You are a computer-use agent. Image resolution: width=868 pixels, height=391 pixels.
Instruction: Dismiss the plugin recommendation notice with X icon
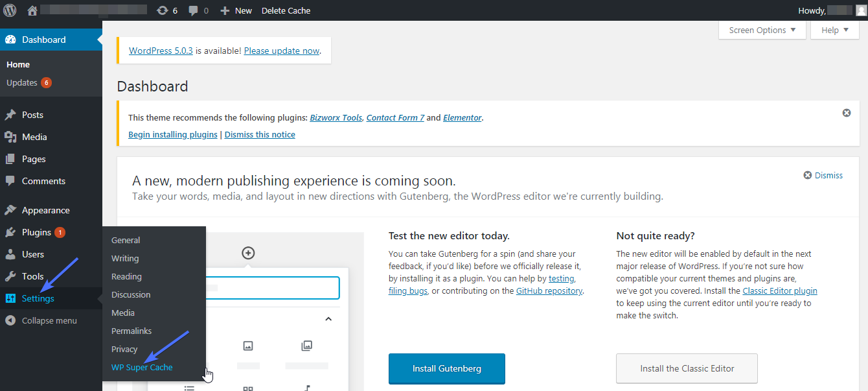846,113
